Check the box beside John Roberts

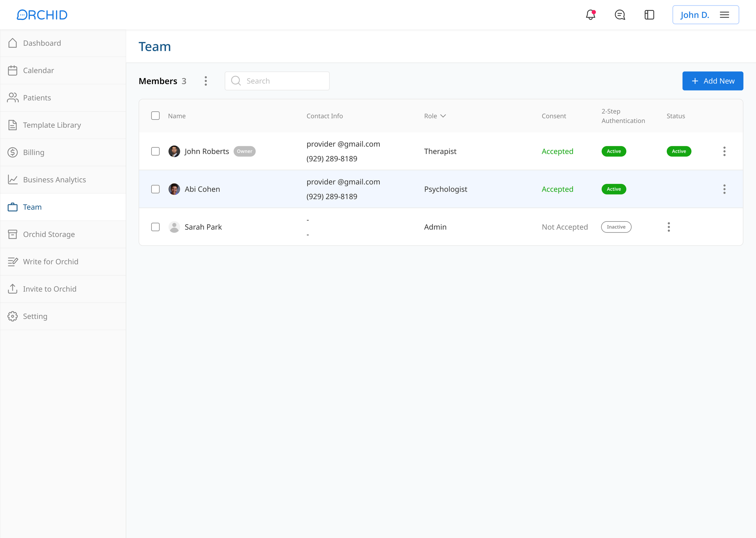(155, 151)
